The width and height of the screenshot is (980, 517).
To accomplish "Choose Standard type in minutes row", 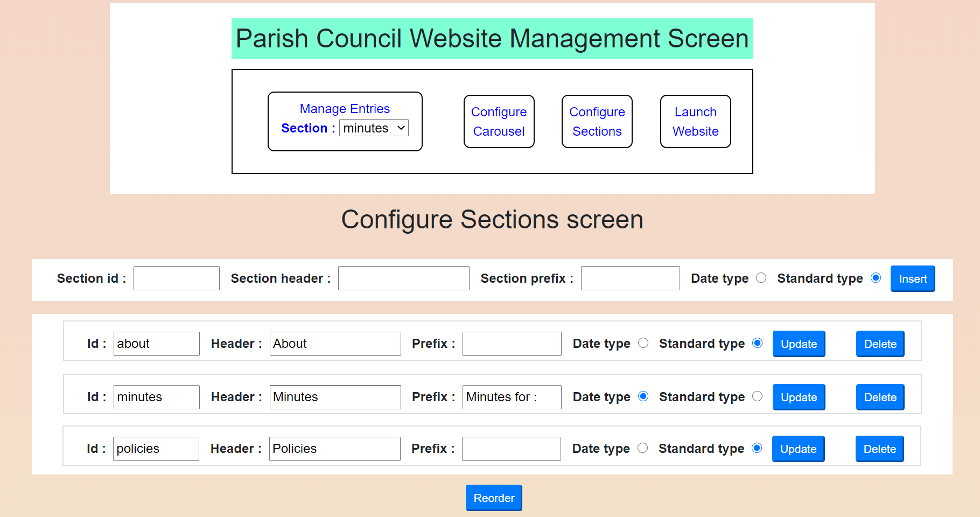I will pyautogui.click(x=757, y=396).
